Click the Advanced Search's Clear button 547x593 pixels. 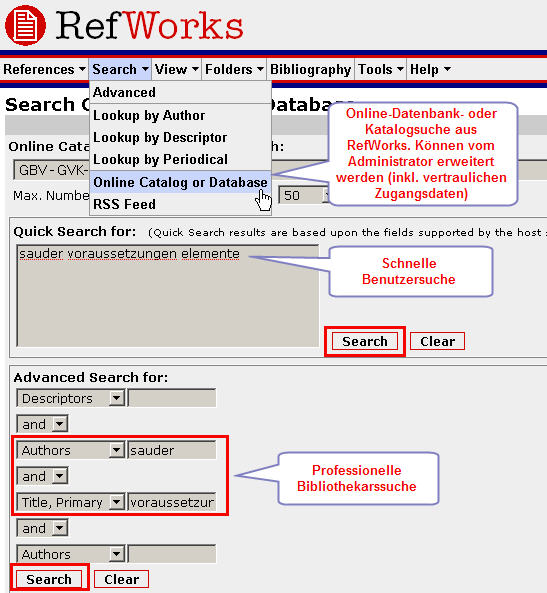[121, 579]
